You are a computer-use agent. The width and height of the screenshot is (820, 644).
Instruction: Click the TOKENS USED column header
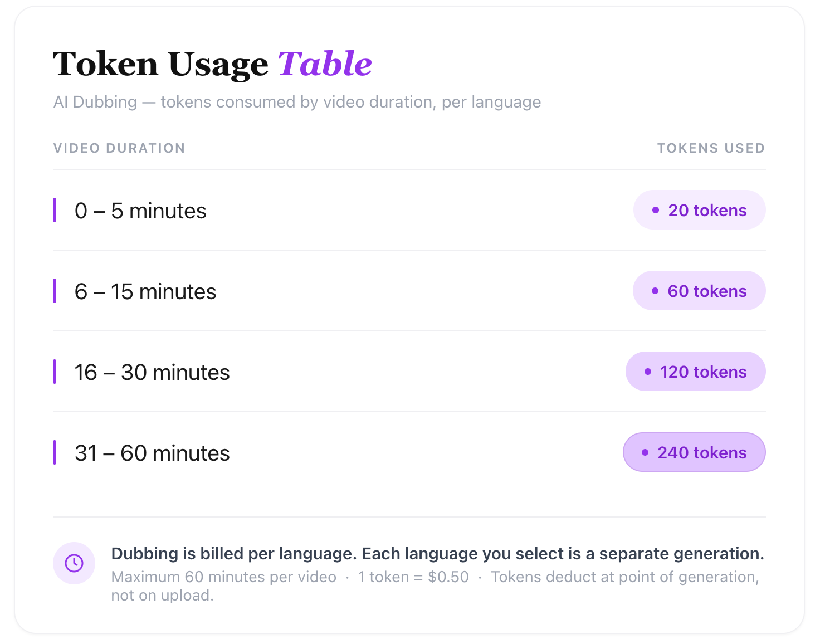(x=711, y=148)
